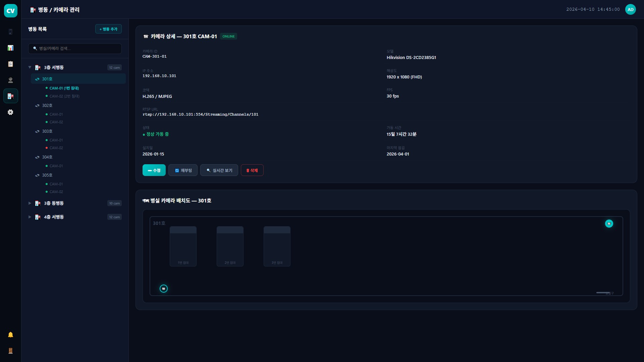Click the 2026-04-10 14:45:00 timestamp
The width and height of the screenshot is (644, 362).
point(593,9)
